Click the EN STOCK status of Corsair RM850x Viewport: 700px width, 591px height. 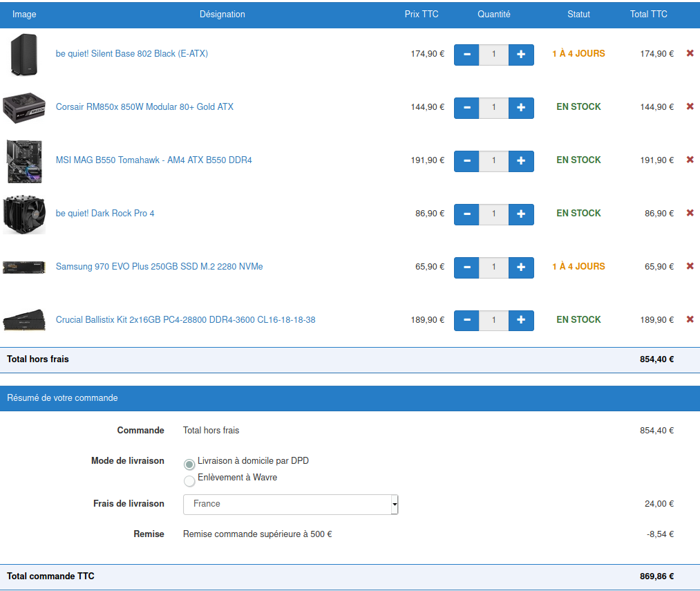coord(578,106)
